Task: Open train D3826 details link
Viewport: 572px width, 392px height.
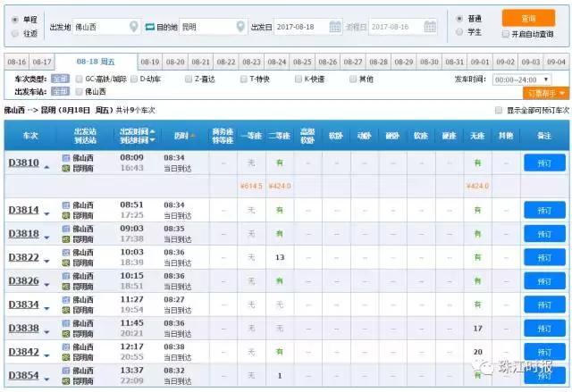Action: pyautogui.click(x=24, y=281)
